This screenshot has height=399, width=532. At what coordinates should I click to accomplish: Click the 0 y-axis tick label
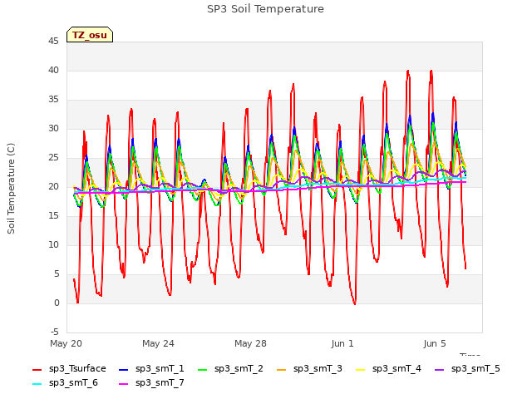pos(57,303)
